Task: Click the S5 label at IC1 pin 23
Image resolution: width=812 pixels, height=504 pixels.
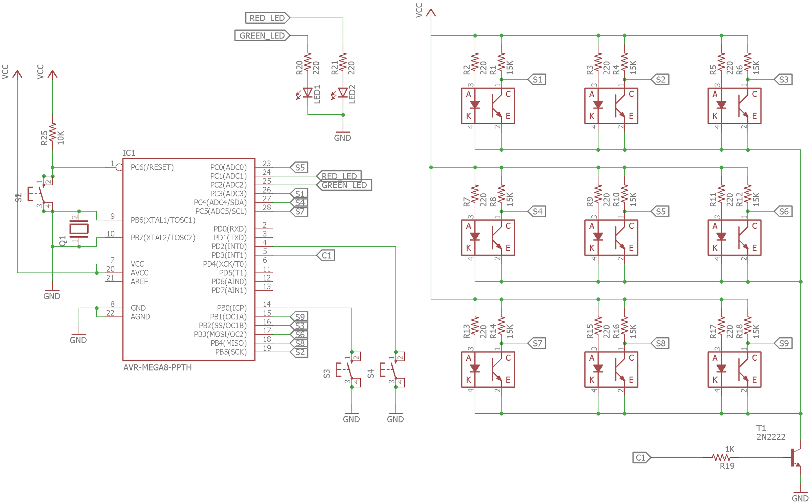Action: coord(299,167)
